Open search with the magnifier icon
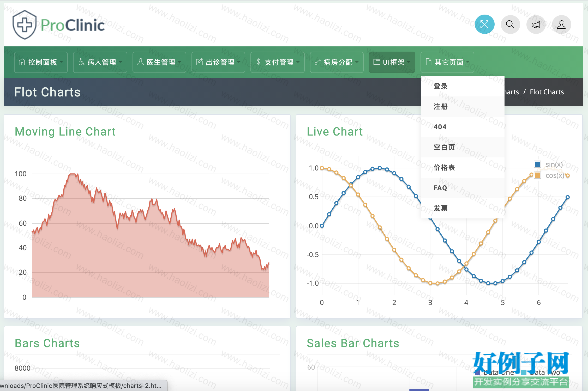Viewport: 588px width, 391px height. 510,25
